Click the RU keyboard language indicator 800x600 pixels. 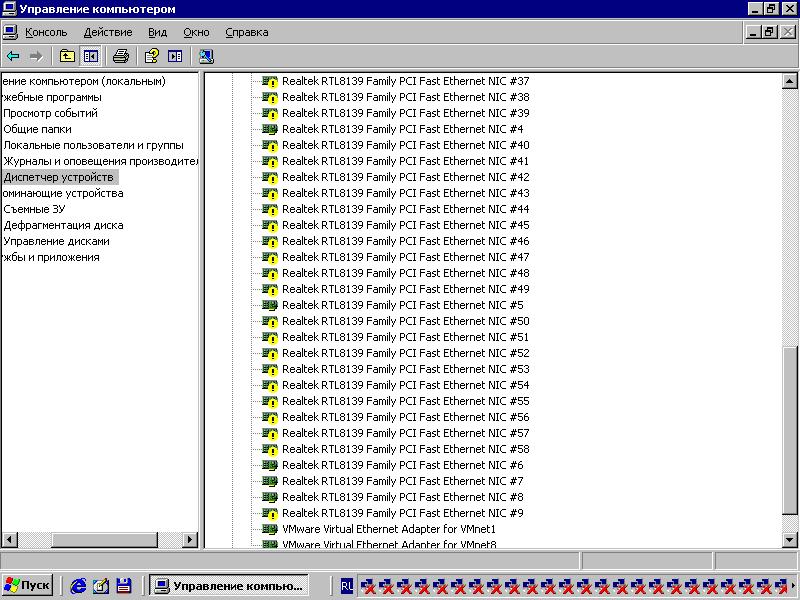pyautogui.click(x=347, y=586)
